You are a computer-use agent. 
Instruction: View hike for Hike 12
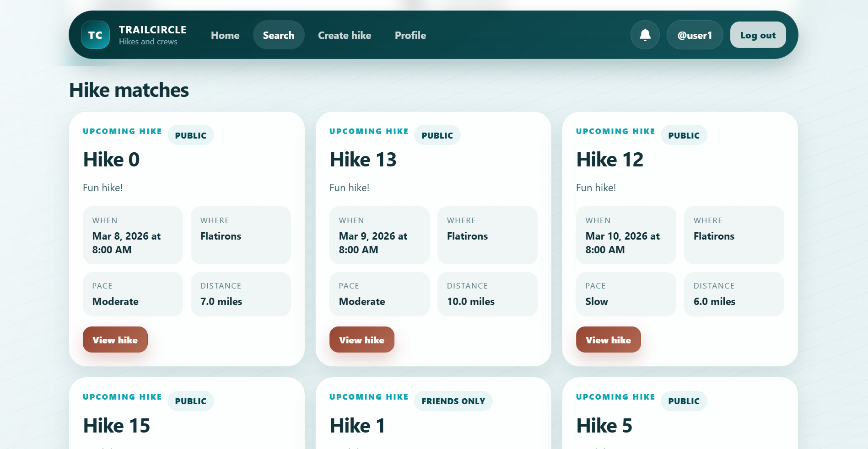coord(609,340)
